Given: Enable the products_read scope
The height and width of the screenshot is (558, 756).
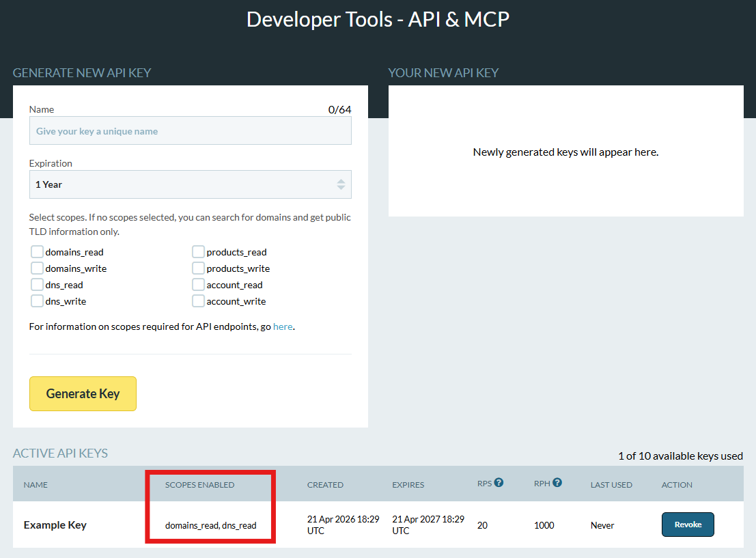Looking at the screenshot, I should point(198,251).
